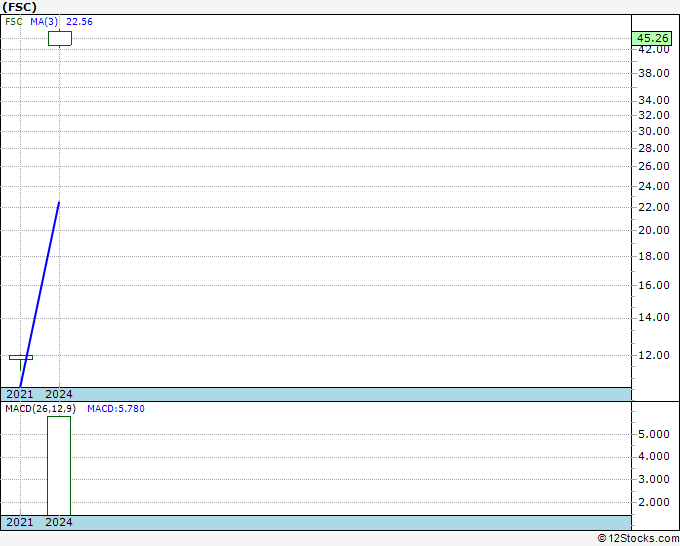The width and height of the screenshot is (680, 546).
Task: Click the 26.00 price axis label
Action: click(x=654, y=166)
